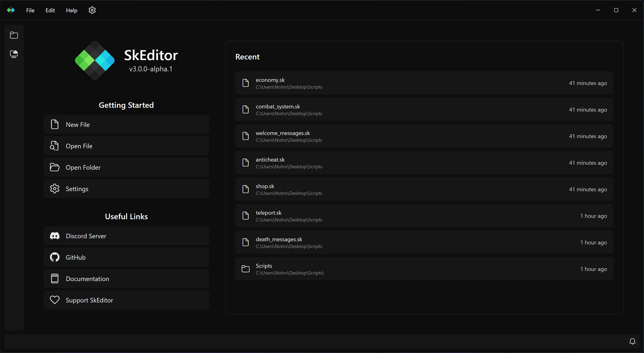
Task: Click the file icon next to anticheat.sk
Action: point(246,163)
